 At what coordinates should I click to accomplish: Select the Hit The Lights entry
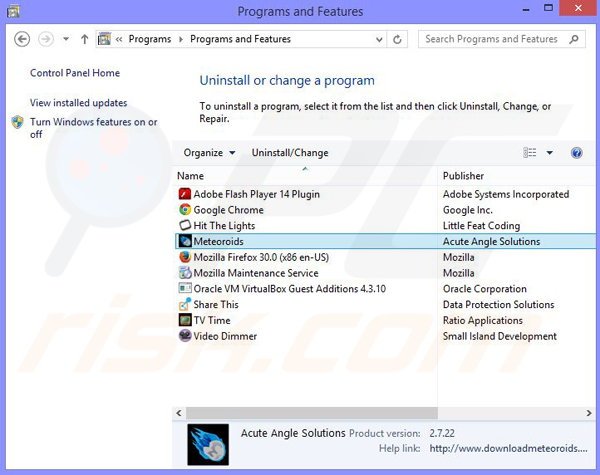coord(224,226)
